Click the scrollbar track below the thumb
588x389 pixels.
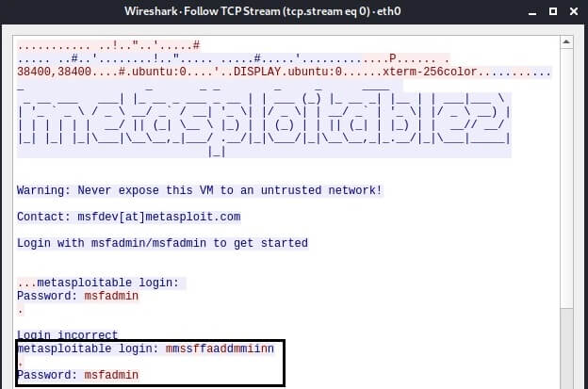pyautogui.click(x=566, y=348)
